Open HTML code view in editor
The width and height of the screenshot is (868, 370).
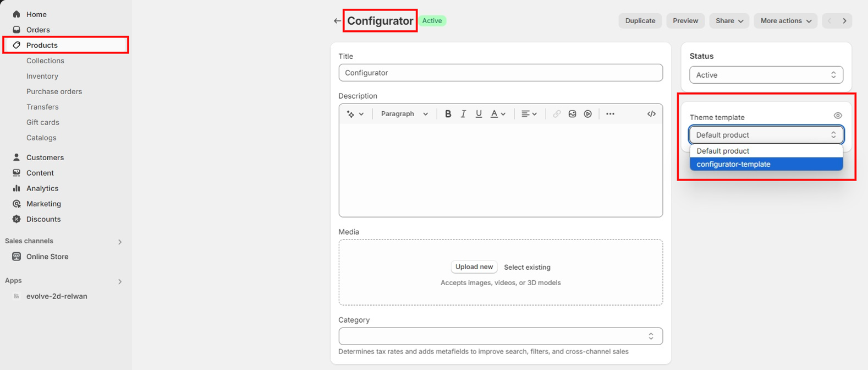[x=651, y=114]
